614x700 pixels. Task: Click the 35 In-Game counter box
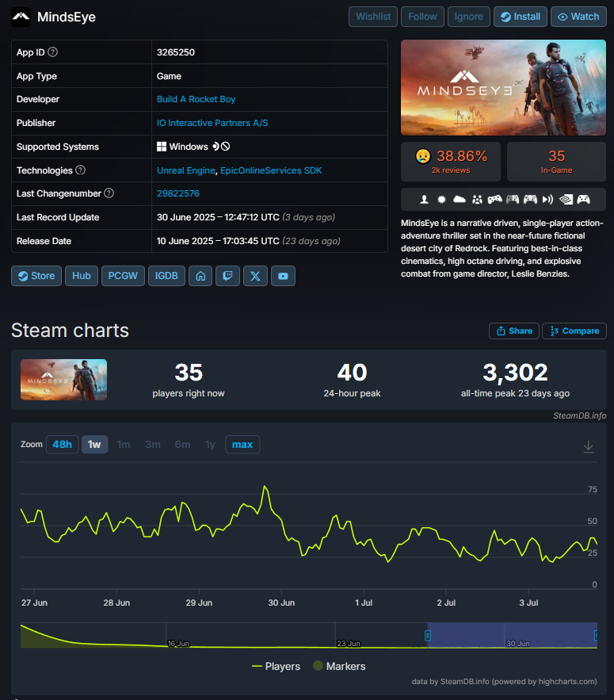pos(556,162)
